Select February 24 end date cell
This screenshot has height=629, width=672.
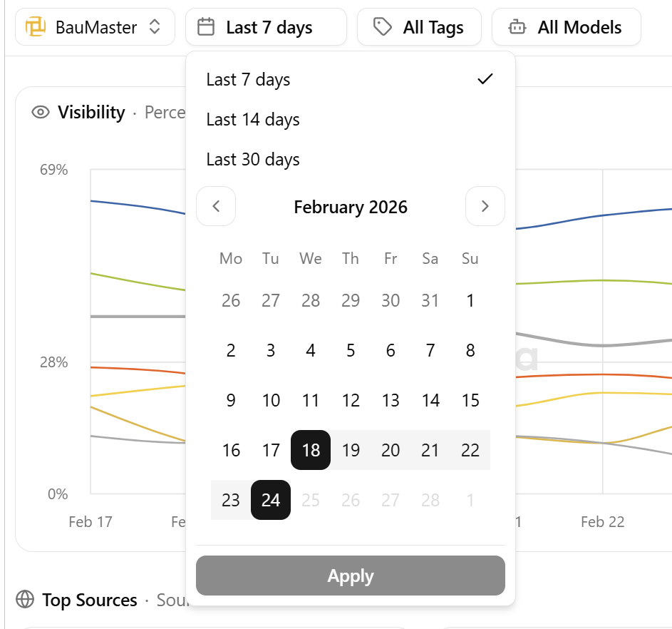tap(270, 500)
